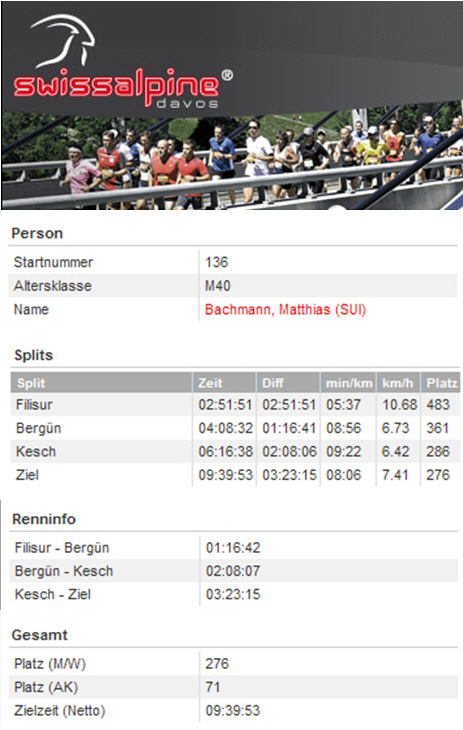463x730 pixels.
Task: Click the Startnummer value 136
Action: click(x=217, y=262)
